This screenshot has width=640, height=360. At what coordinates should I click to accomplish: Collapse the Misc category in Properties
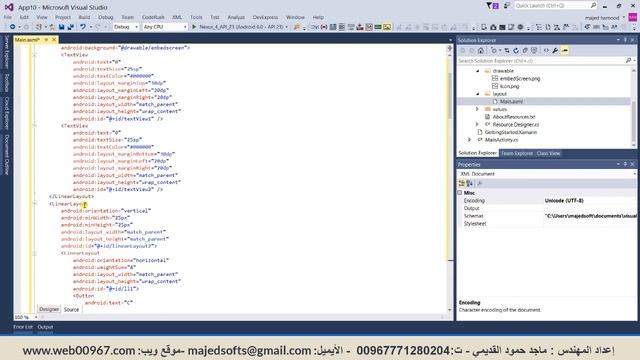pos(460,193)
